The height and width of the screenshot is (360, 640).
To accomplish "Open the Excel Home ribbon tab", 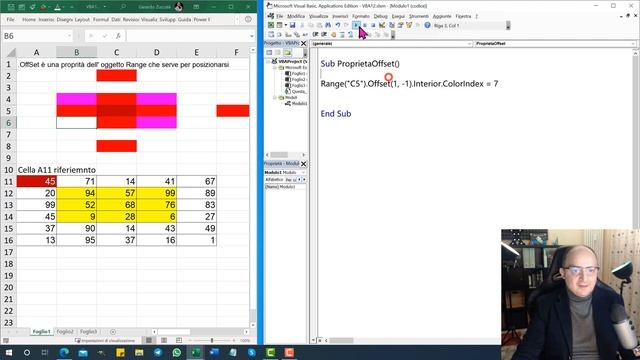I will 29,20.
